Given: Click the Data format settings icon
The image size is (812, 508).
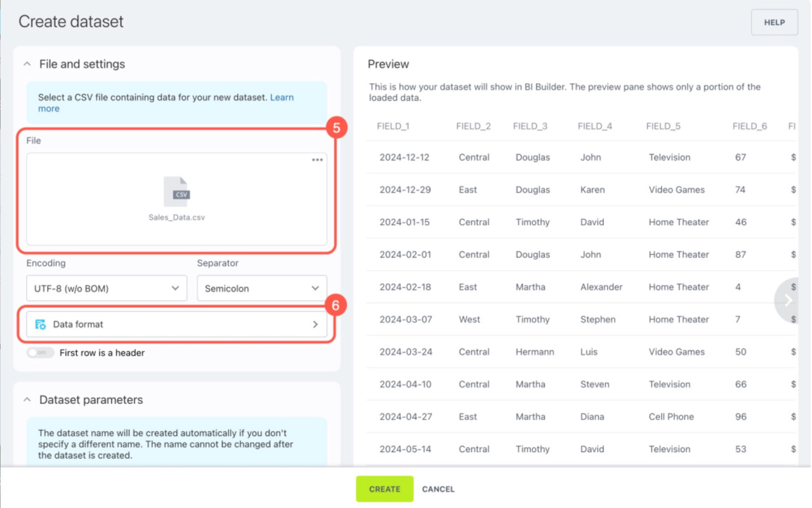Looking at the screenshot, I should (41, 324).
